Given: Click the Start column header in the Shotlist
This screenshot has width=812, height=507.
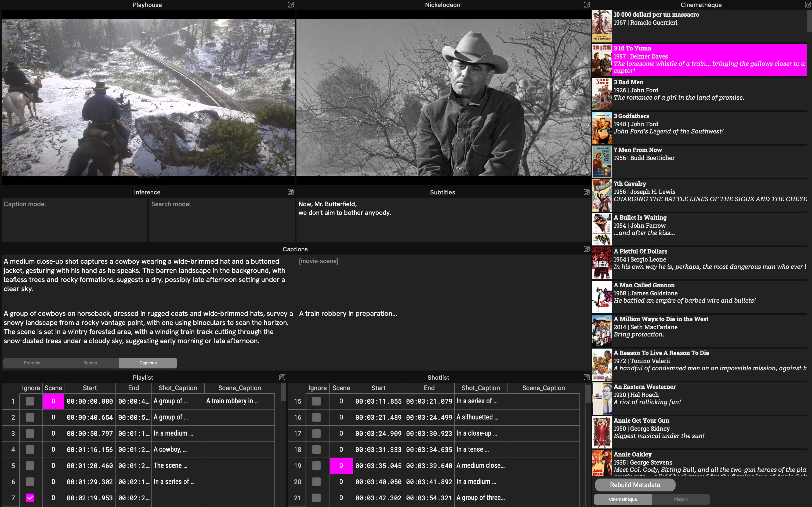Looking at the screenshot, I should (378, 388).
